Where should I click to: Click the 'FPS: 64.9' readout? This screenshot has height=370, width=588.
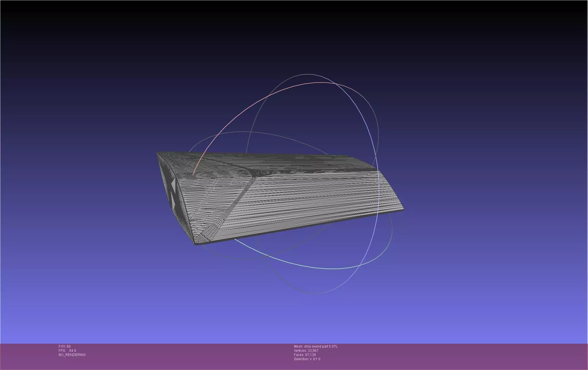click(x=67, y=351)
